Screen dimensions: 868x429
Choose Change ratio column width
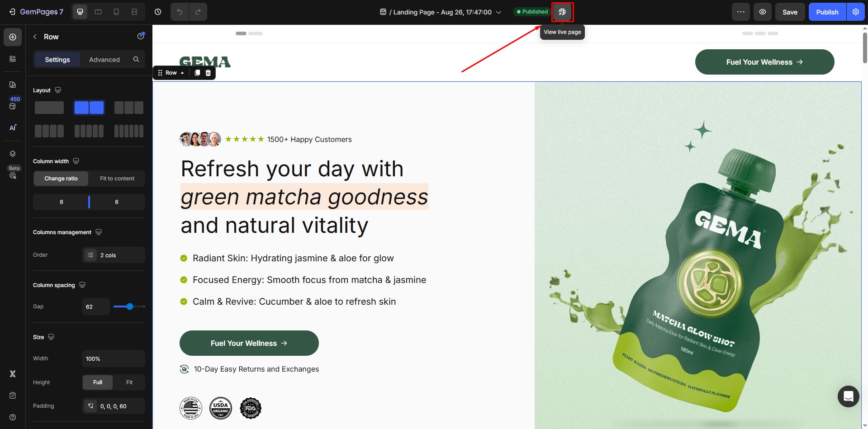(x=61, y=179)
